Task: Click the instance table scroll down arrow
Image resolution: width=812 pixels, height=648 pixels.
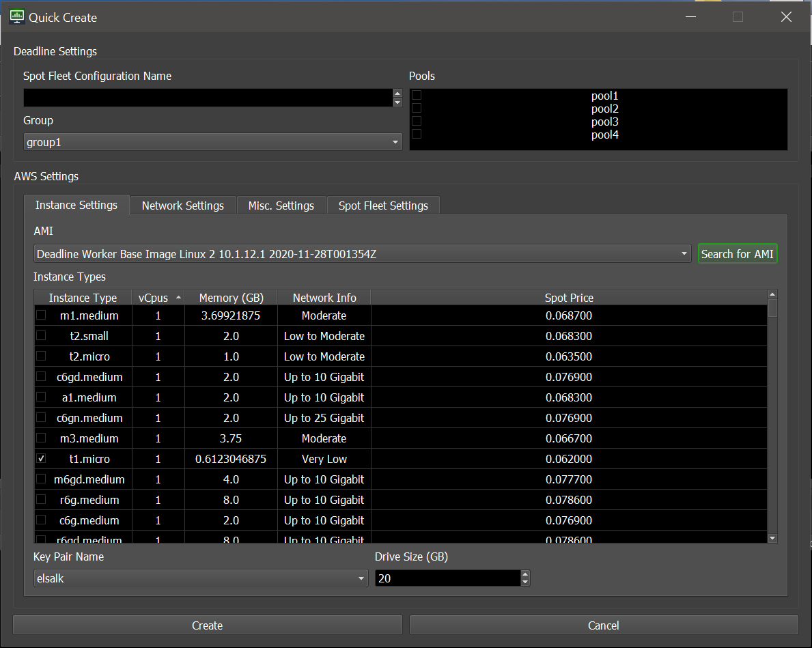Action: click(772, 539)
